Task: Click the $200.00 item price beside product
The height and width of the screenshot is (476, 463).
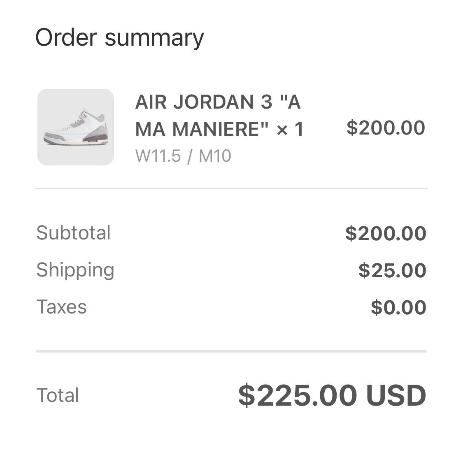Action: [x=386, y=128]
